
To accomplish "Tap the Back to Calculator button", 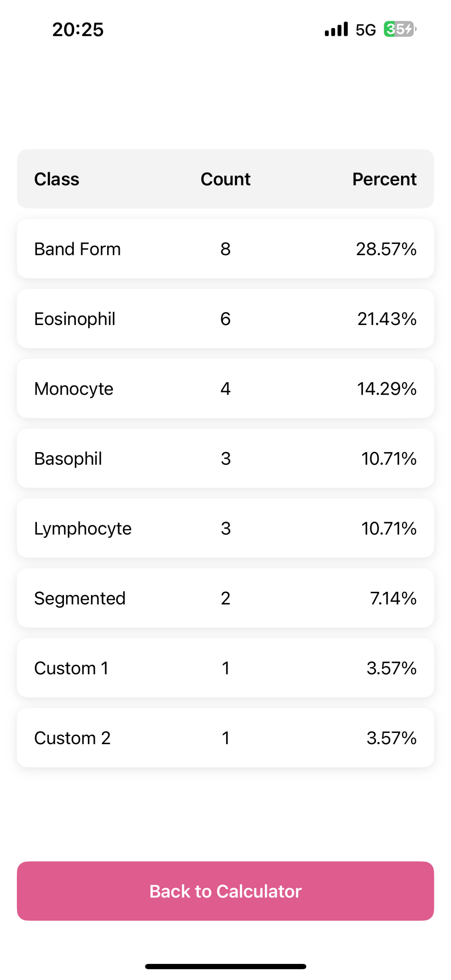I will tap(225, 891).
